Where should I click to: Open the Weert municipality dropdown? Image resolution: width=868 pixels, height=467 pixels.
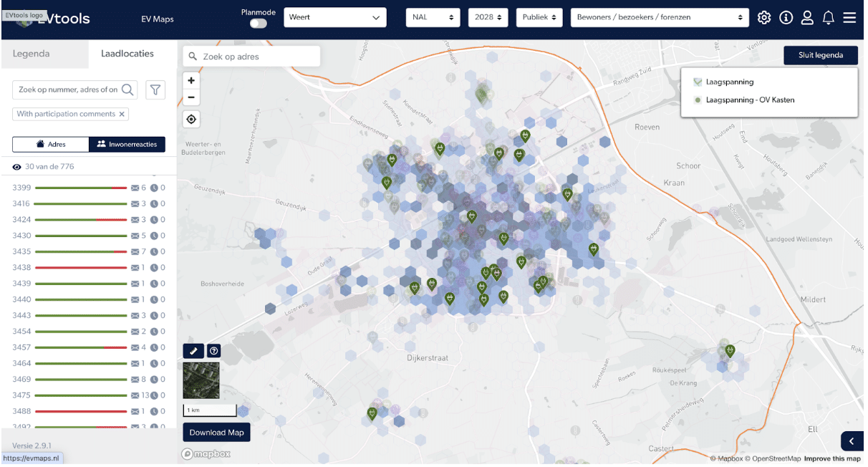(334, 18)
